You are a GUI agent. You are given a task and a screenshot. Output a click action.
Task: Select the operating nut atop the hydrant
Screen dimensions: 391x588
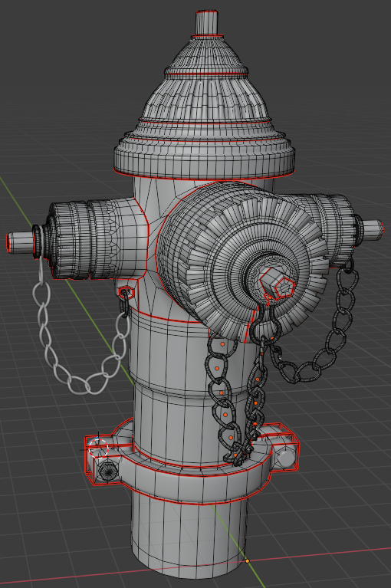(207, 22)
